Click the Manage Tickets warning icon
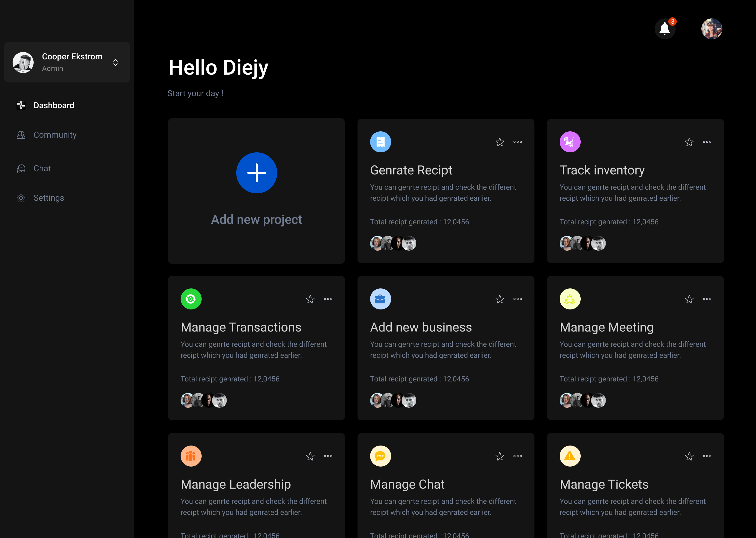Image resolution: width=756 pixels, height=538 pixels. tap(570, 456)
